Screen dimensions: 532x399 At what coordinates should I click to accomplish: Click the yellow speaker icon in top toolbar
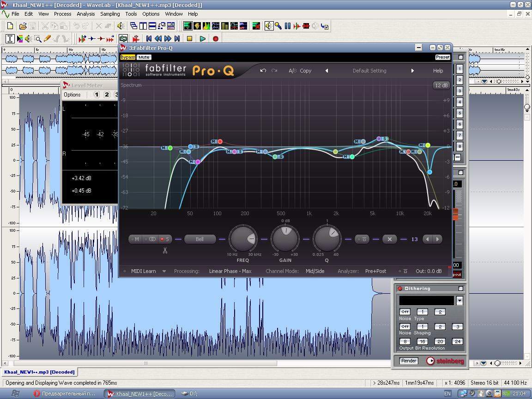click(x=120, y=26)
